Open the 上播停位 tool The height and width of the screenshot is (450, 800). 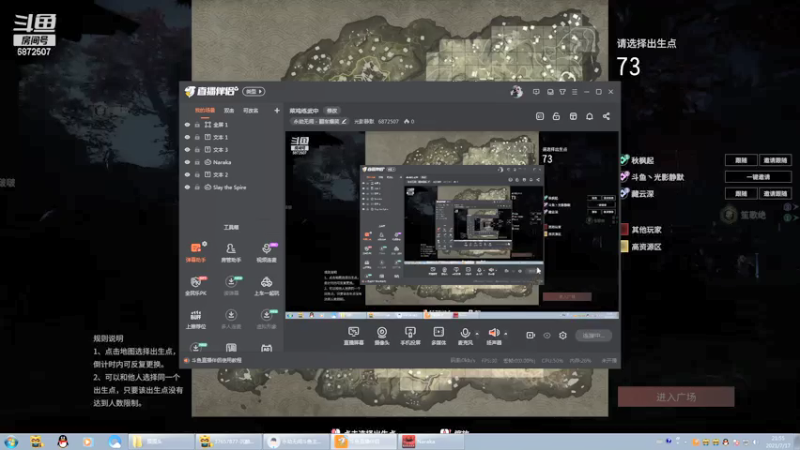coord(196,319)
